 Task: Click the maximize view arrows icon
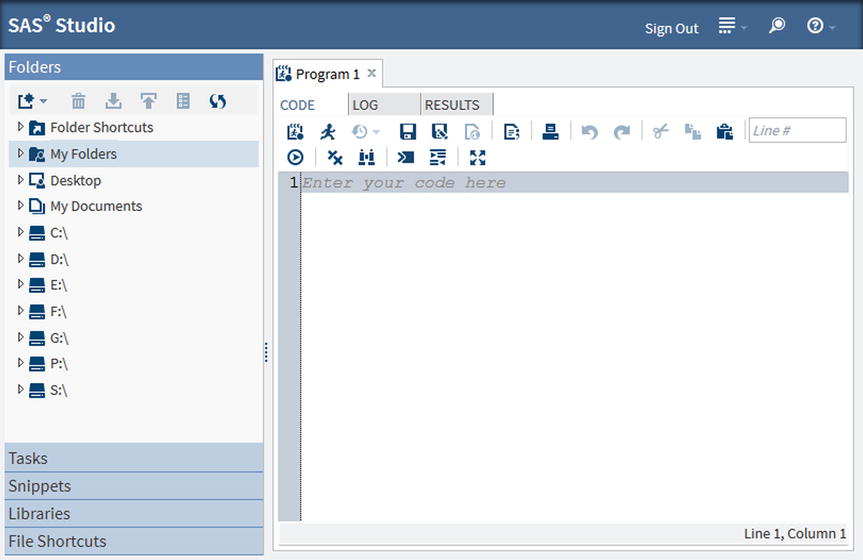pyautogui.click(x=478, y=157)
